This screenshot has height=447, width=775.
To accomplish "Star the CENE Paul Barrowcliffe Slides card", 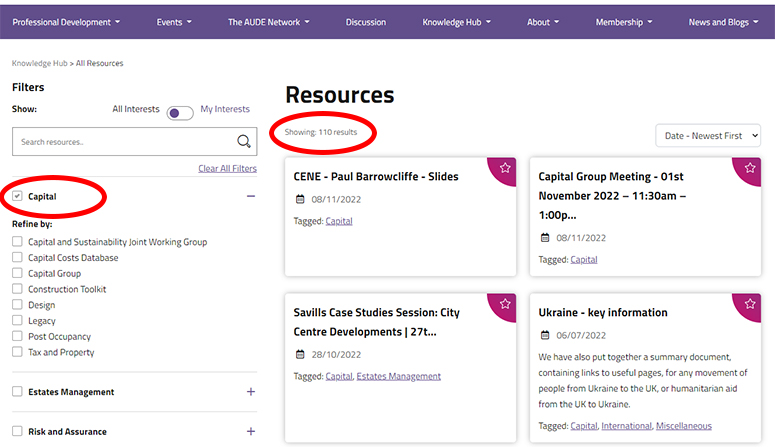I will click(505, 168).
